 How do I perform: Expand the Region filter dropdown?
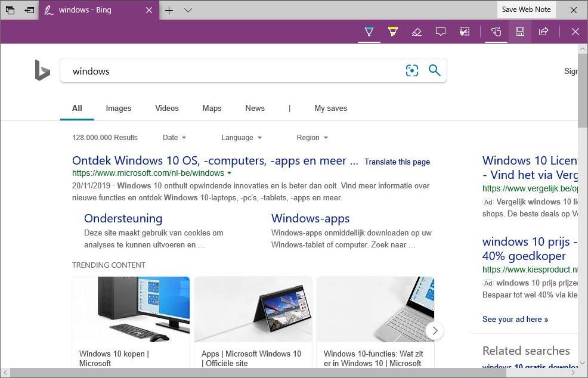click(312, 138)
